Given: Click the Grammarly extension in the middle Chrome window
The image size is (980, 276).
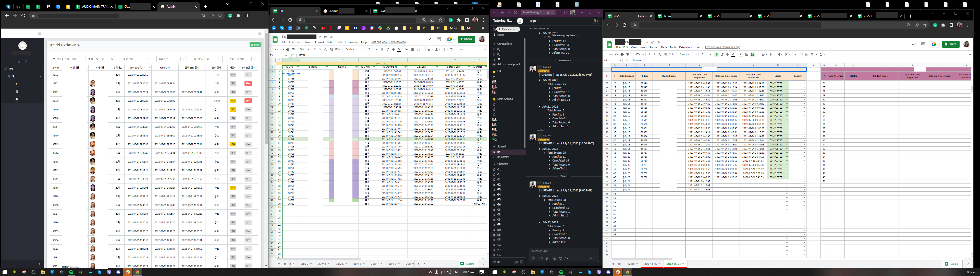Looking at the screenshot, I should 450,20.
